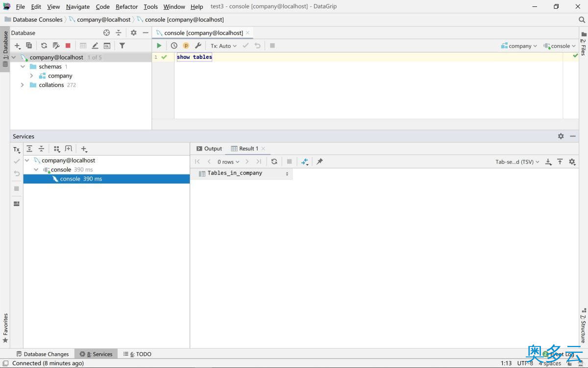The width and height of the screenshot is (588, 368).
Task: Click in the show tables query text
Action: (195, 57)
